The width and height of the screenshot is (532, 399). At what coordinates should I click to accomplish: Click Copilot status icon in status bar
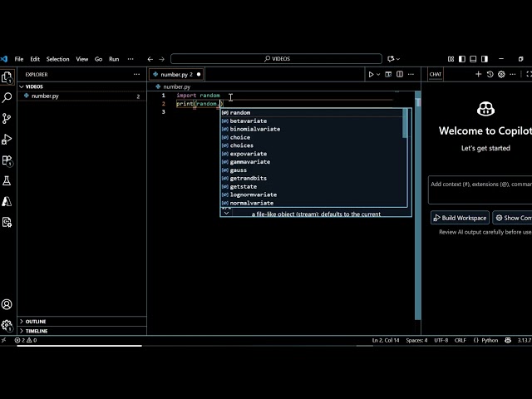click(508, 340)
